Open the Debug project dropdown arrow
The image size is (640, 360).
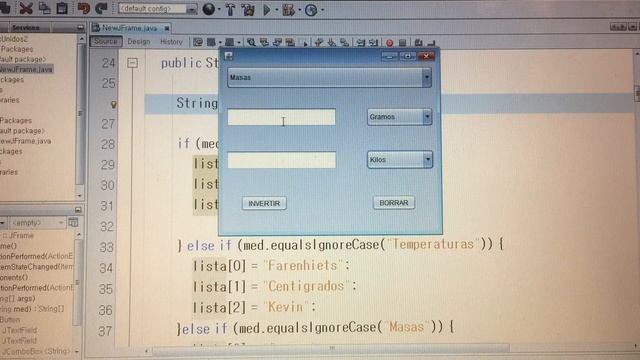tap(299, 10)
